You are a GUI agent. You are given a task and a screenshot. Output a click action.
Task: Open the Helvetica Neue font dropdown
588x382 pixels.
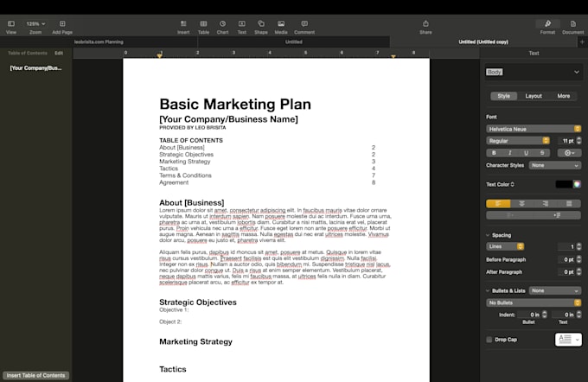click(534, 129)
